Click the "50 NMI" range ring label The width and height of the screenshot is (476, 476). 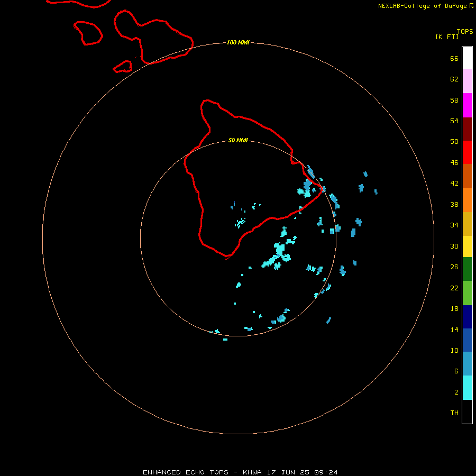coord(238,140)
